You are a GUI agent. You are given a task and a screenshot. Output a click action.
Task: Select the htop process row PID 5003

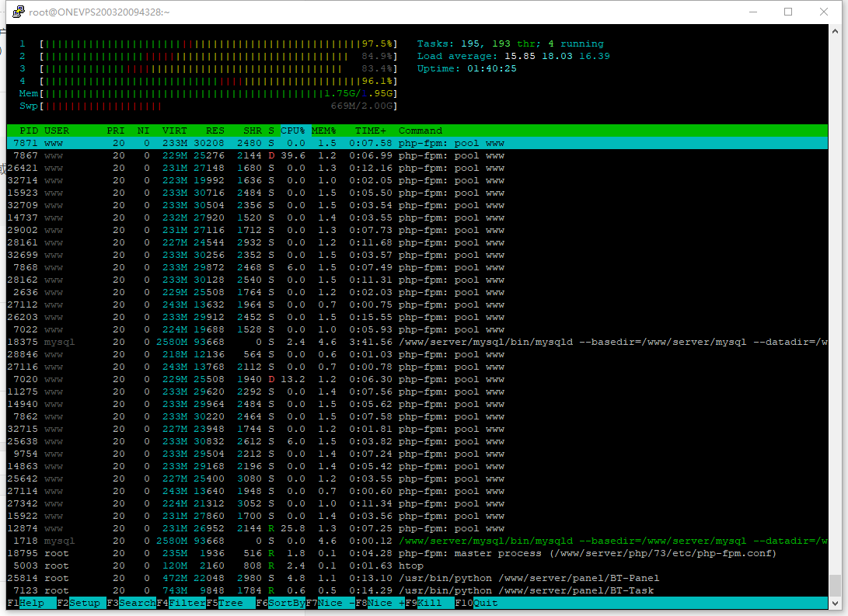click(417, 566)
